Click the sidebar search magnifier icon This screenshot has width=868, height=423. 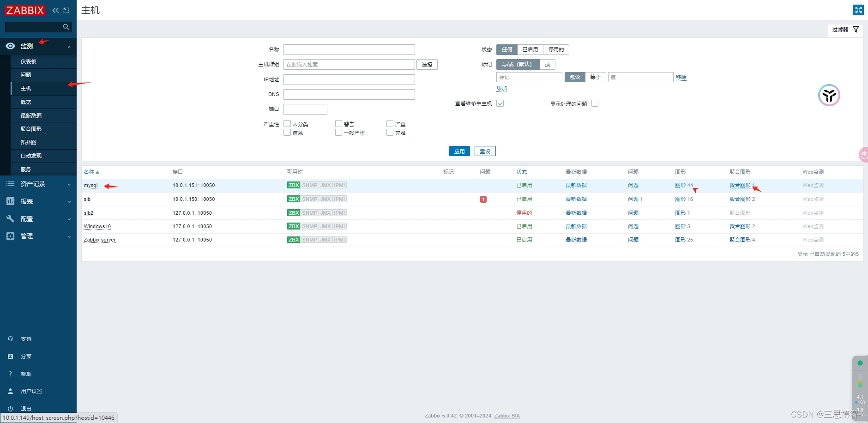click(x=66, y=27)
